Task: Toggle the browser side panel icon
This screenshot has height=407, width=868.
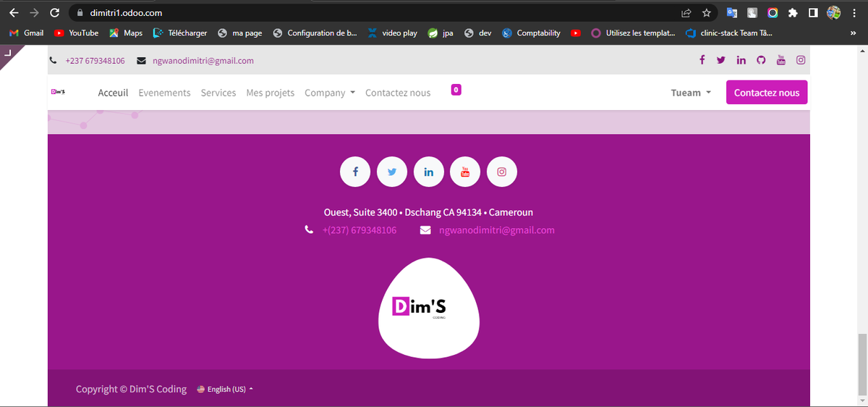Action: click(813, 12)
